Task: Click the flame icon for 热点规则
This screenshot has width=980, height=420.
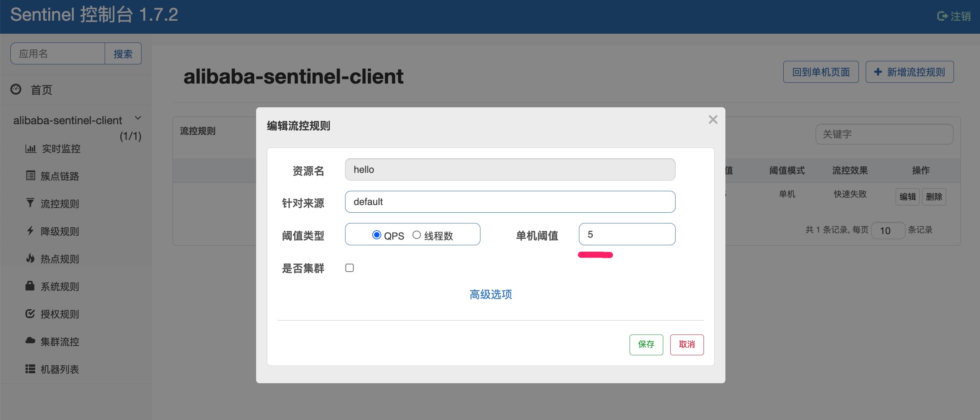Action: 30,258
